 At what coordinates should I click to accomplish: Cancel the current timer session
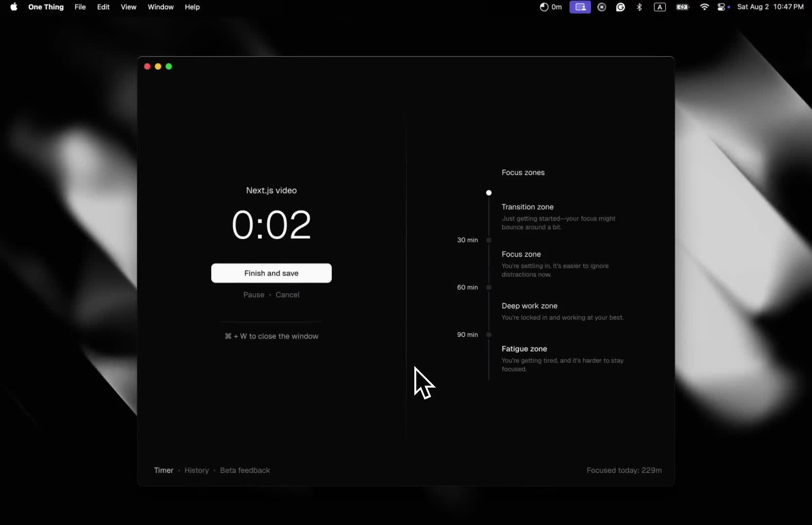tap(288, 295)
